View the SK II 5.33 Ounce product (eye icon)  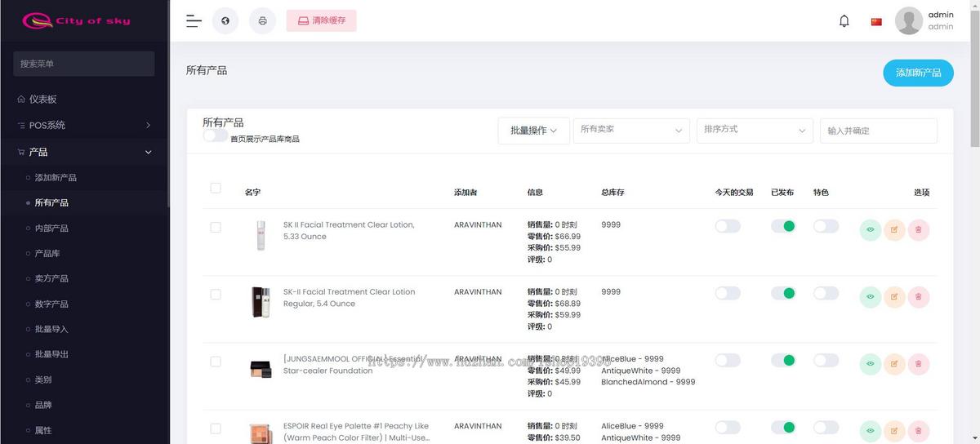[871, 230]
